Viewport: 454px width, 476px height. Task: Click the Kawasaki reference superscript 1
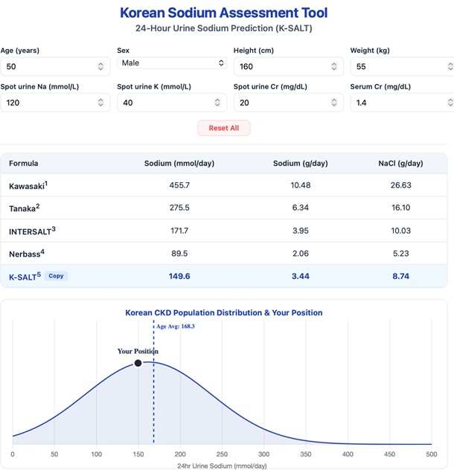(46, 183)
